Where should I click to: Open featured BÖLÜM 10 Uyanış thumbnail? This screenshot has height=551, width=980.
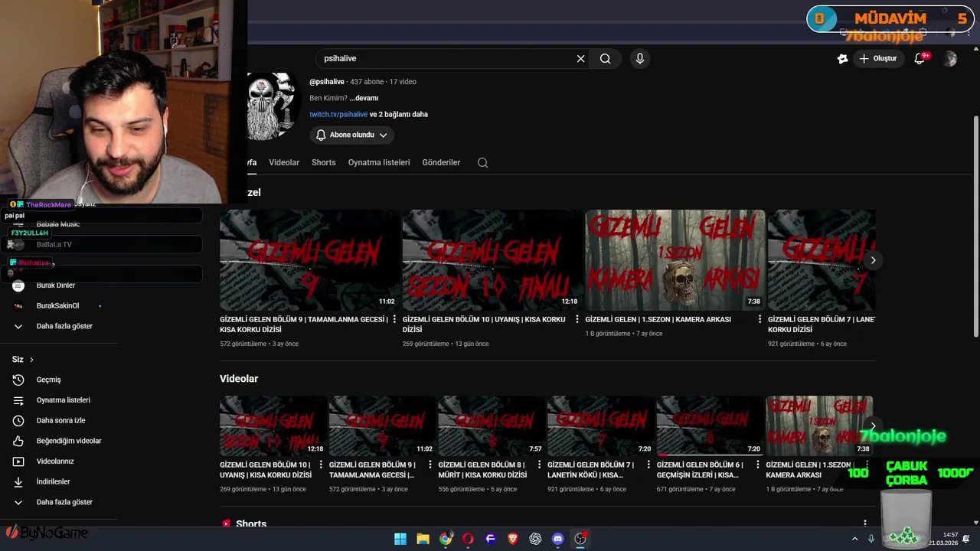492,260
